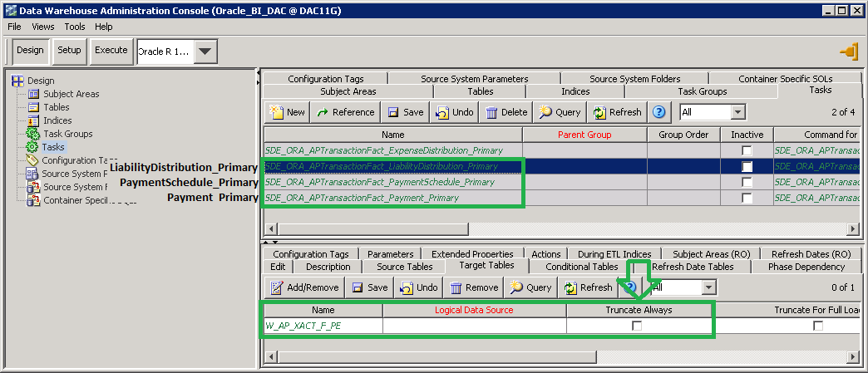Undo changes in the Target Tables toolbar
Screen dimensions: 868x373
tap(419, 287)
